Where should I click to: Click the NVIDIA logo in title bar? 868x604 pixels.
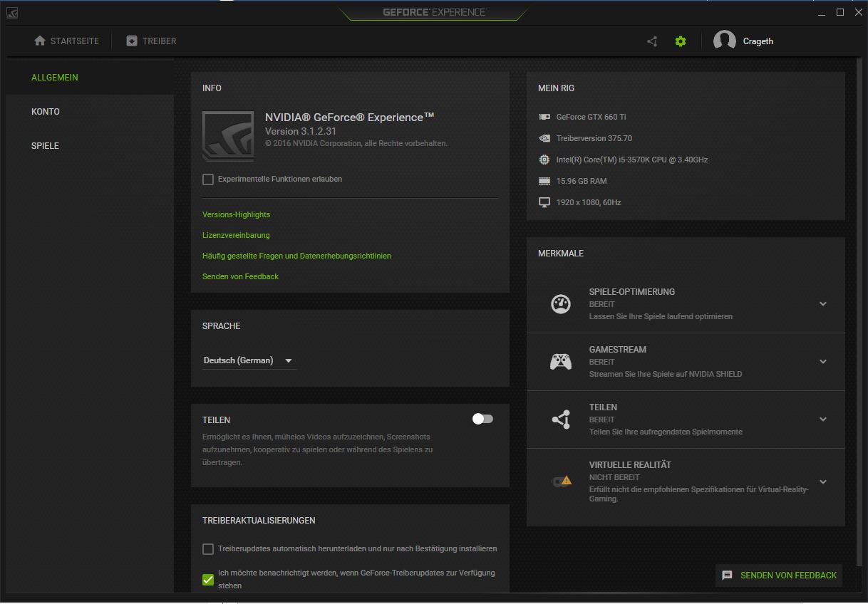[12, 13]
